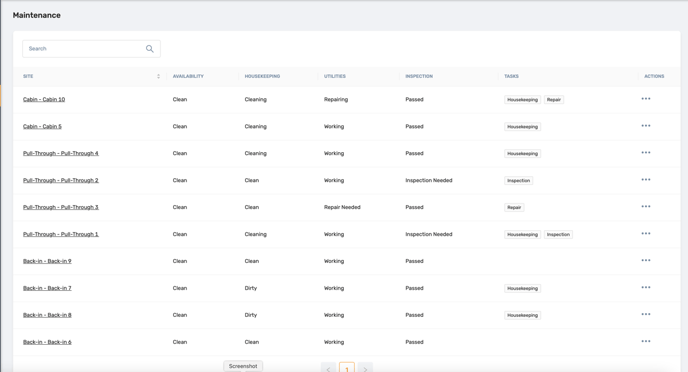Focus the Search input field
This screenshot has width=688, height=372.
[x=91, y=49]
